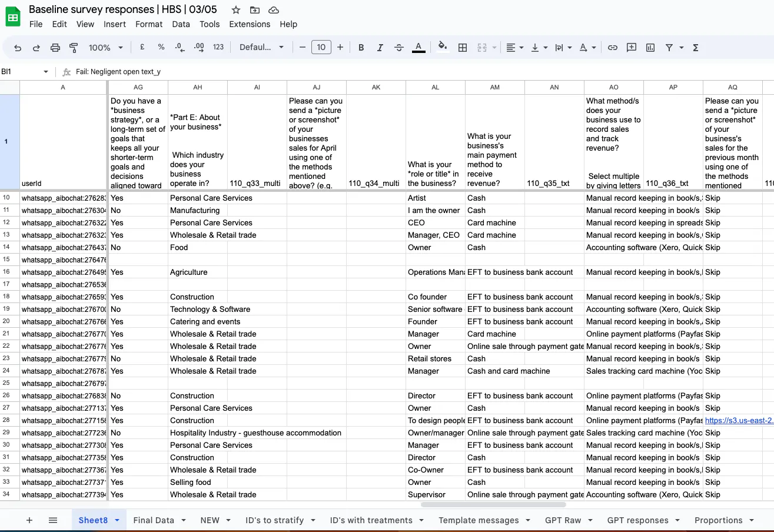Click the add new sheet plus button
774x532 pixels.
point(29,520)
